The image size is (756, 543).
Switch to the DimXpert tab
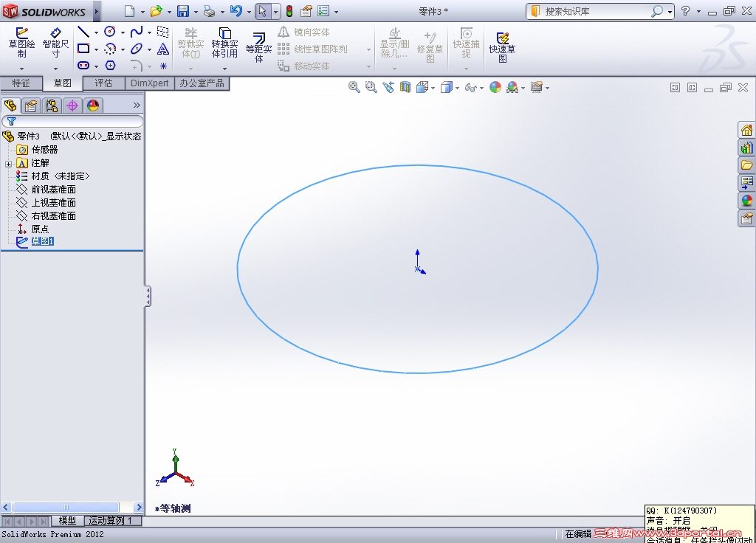click(149, 83)
